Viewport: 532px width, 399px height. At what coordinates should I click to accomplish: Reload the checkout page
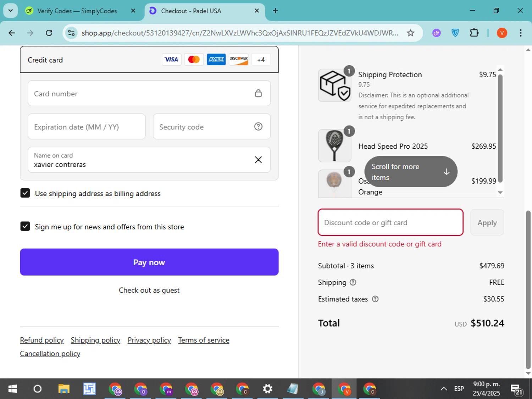tap(49, 33)
